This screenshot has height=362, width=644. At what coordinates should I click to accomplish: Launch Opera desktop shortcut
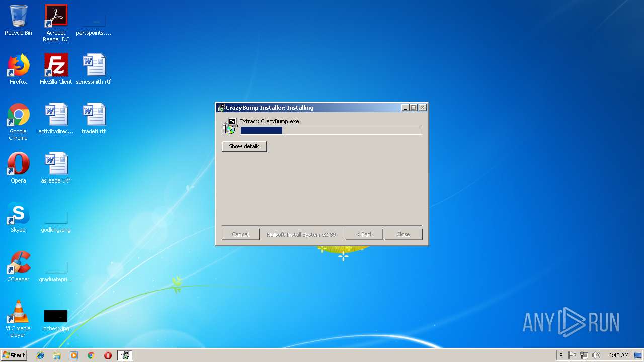pos(18,168)
